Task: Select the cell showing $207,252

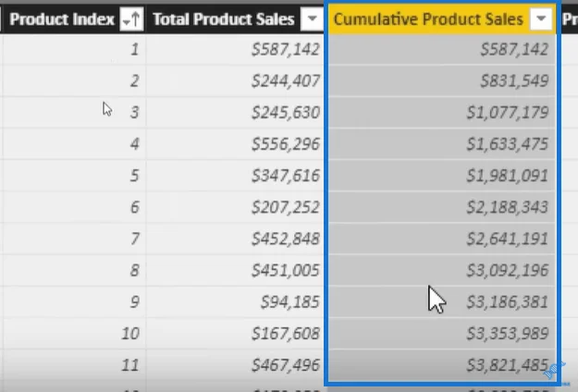Action: (235, 207)
